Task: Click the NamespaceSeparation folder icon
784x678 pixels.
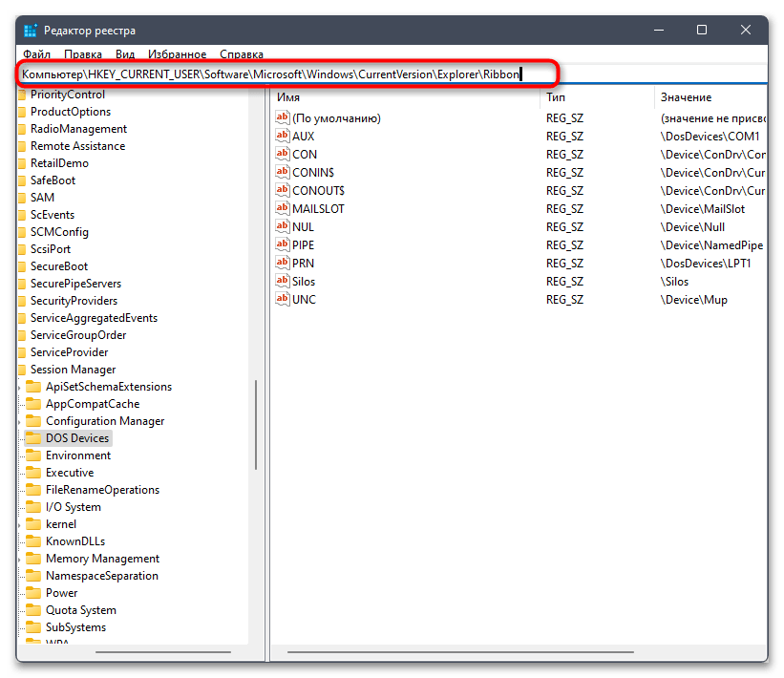Action: (33, 576)
